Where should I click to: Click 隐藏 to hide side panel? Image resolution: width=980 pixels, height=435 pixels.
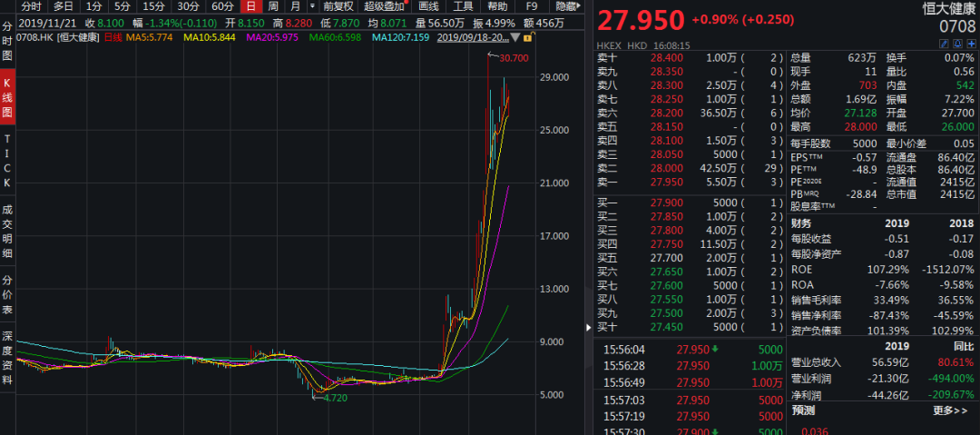click(569, 7)
